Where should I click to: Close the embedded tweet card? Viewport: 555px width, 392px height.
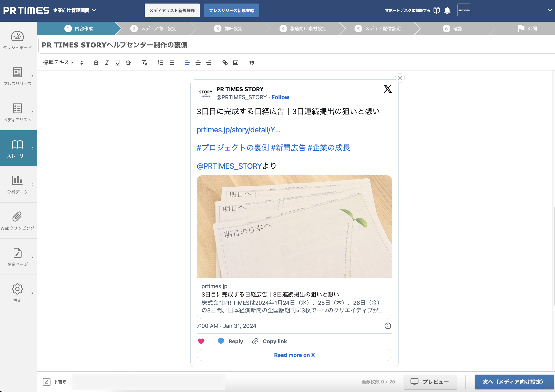pos(400,78)
